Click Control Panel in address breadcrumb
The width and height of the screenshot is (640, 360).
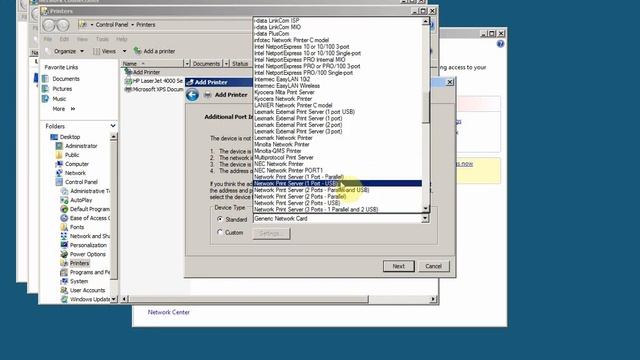(112, 24)
